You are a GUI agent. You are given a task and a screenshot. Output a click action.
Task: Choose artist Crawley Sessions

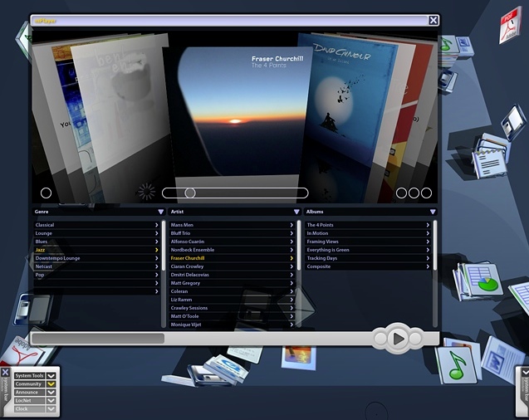pyautogui.click(x=232, y=308)
